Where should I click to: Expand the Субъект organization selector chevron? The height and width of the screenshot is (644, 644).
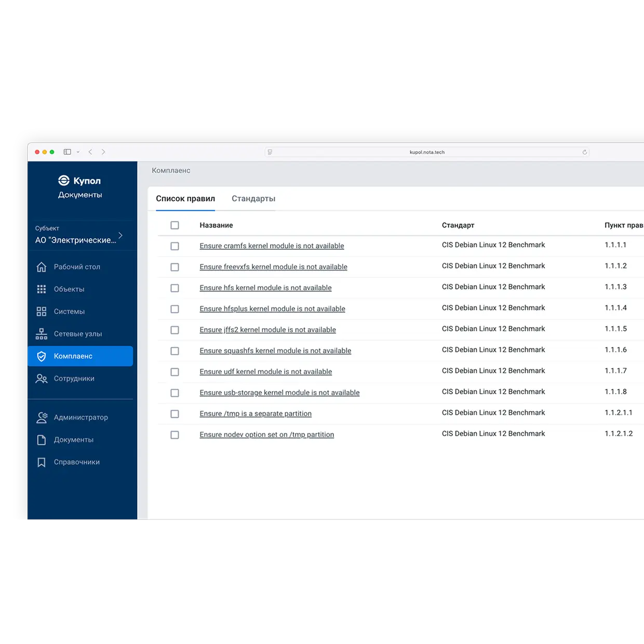click(120, 235)
